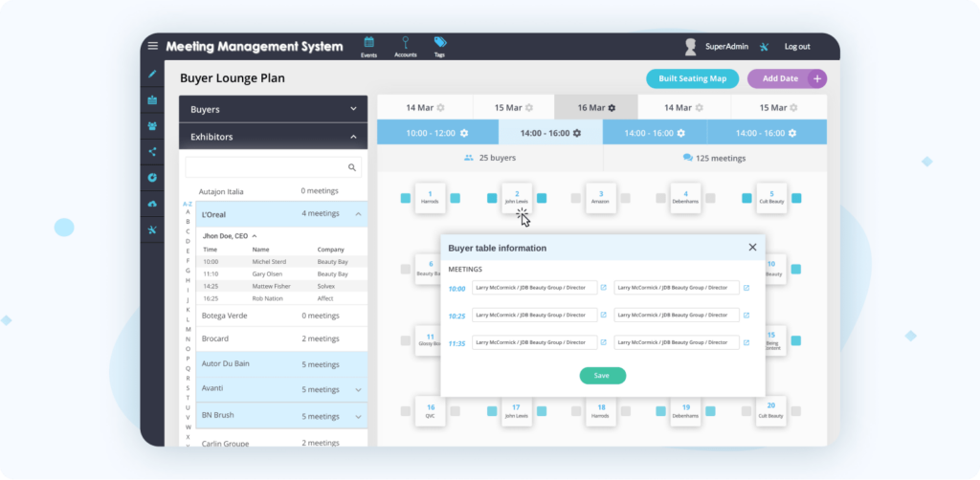Toggle seat box right of table 4 Debenhams
This screenshot has width=980, height=480.
[710, 198]
